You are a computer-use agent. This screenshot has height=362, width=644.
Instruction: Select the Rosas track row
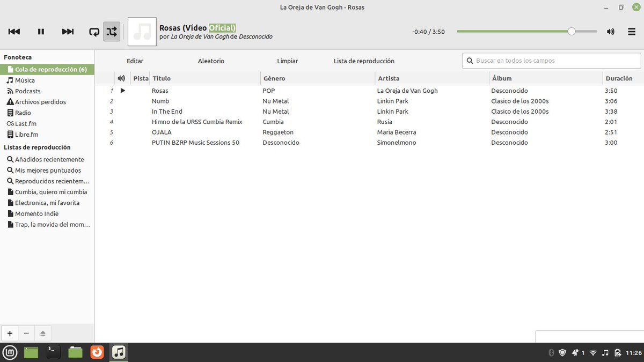click(369, 91)
